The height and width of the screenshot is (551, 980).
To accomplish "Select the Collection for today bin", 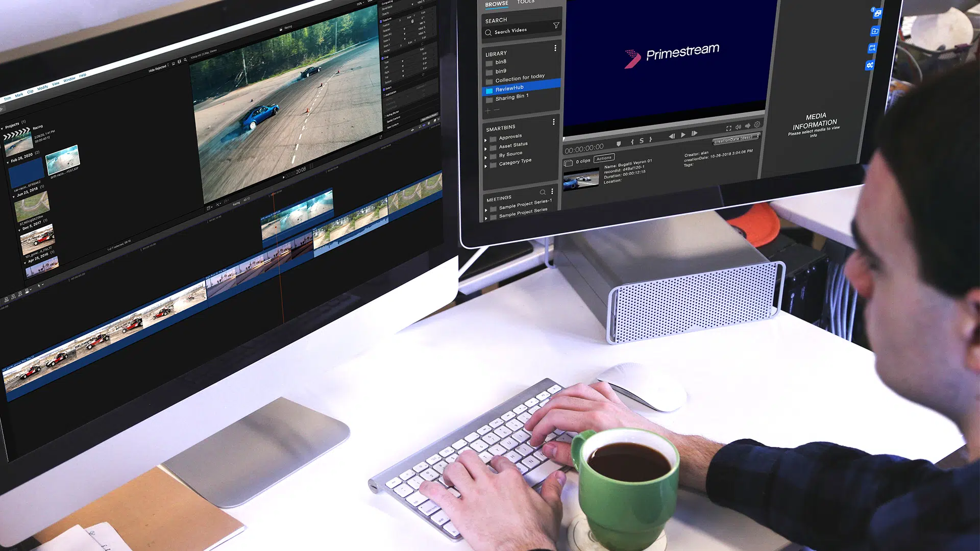I will coord(521,78).
